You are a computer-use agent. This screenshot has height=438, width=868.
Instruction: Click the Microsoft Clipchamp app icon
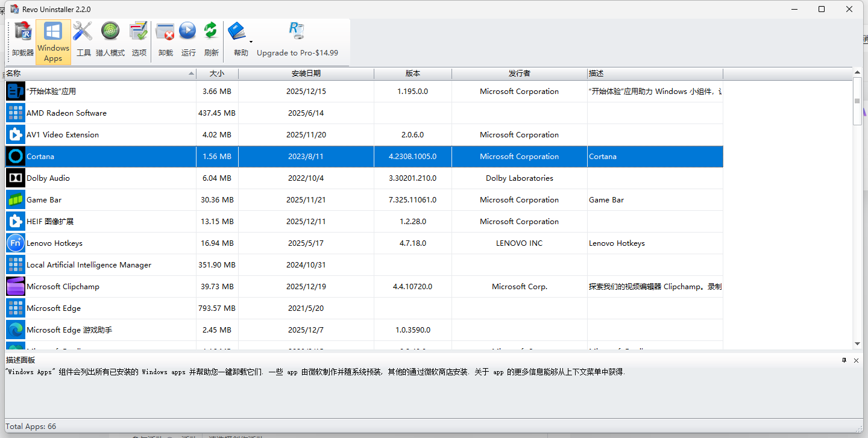pyautogui.click(x=16, y=287)
